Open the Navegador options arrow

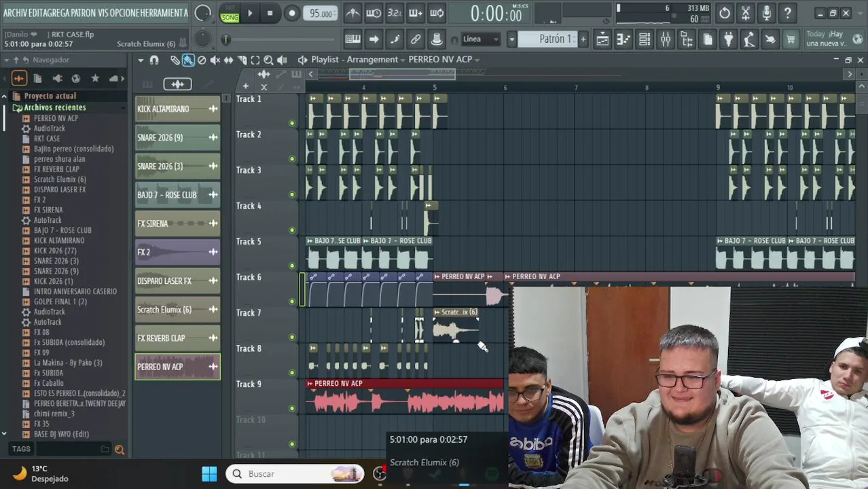(x=6, y=60)
